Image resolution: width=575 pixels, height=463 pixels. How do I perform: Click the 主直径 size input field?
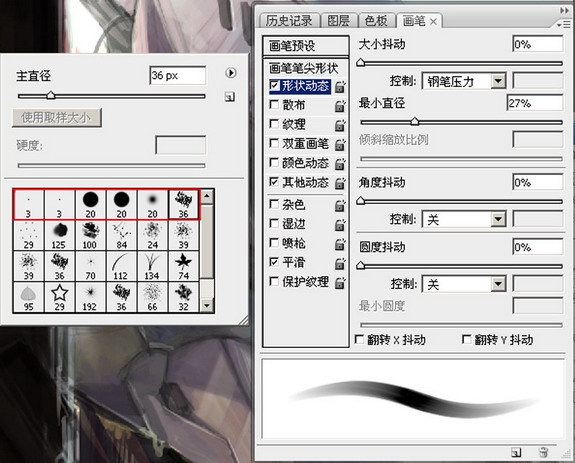(x=178, y=76)
